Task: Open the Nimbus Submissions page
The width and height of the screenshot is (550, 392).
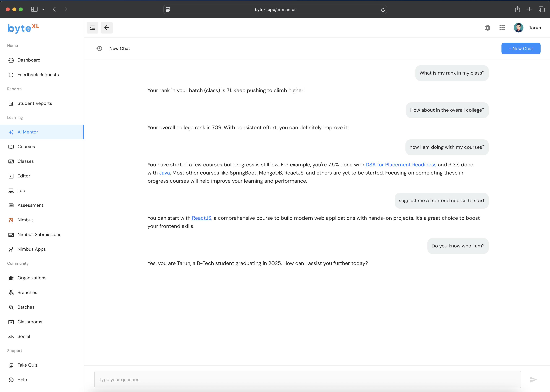Action: [x=42, y=235]
